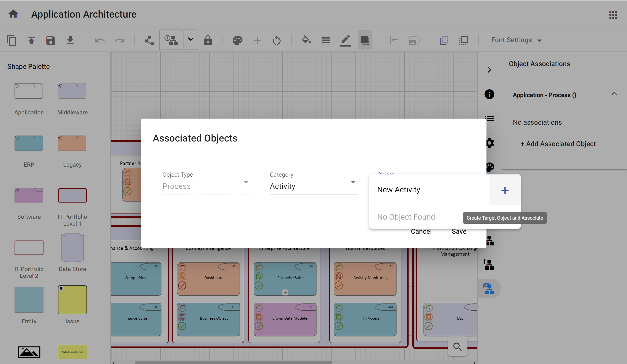Click the save diagram toolbar icon

click(x=51, y=40)
